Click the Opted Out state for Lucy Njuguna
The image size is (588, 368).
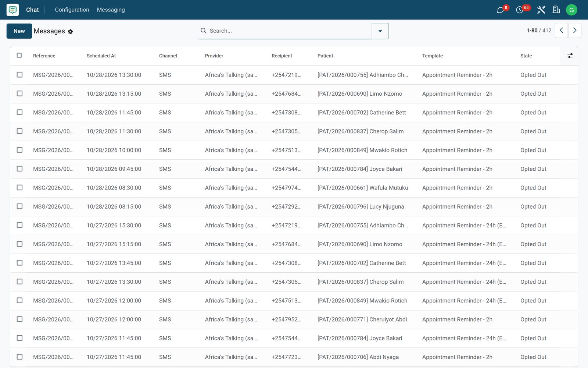(x=533, y=207)
